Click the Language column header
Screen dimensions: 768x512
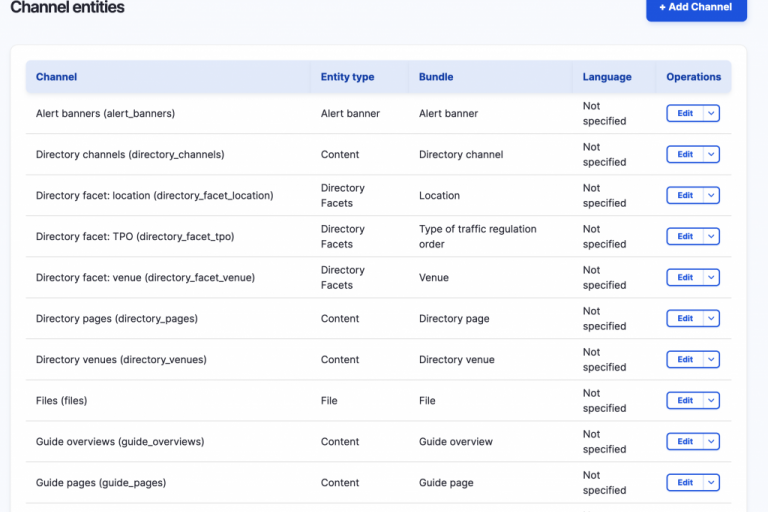coord(607,77)
